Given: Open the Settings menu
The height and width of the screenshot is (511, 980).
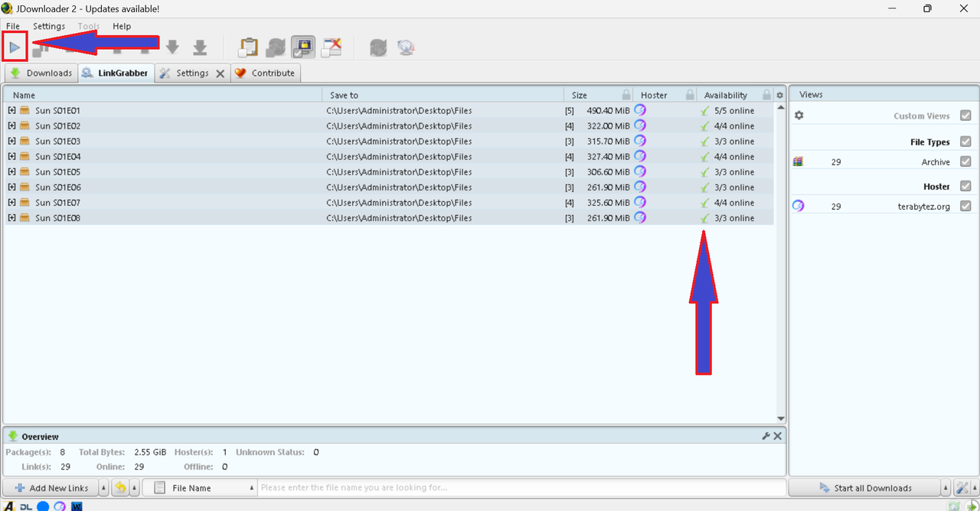Looking at the screenshot, I should tap(49, 26).
